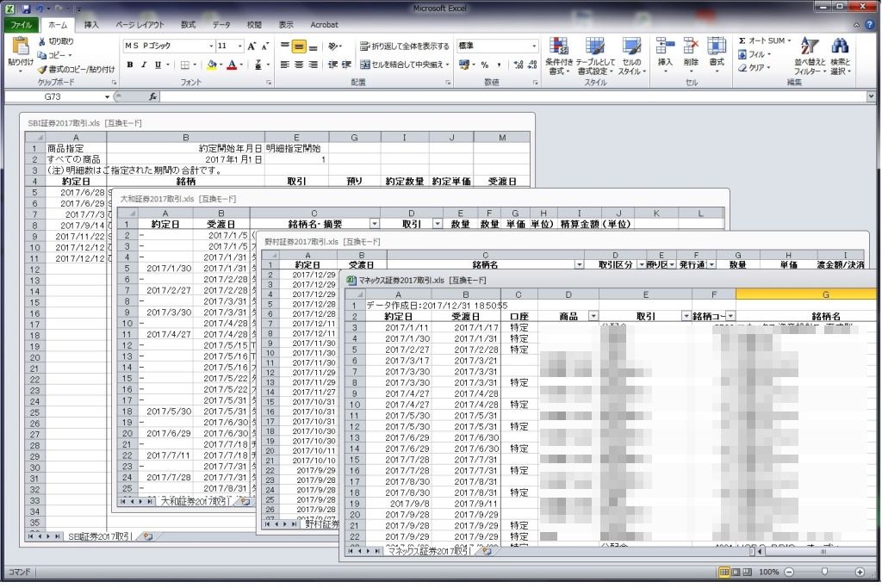882x588 pixels.
Task: Select top vertical alignment icon
Action: click(x=285, y=46)
